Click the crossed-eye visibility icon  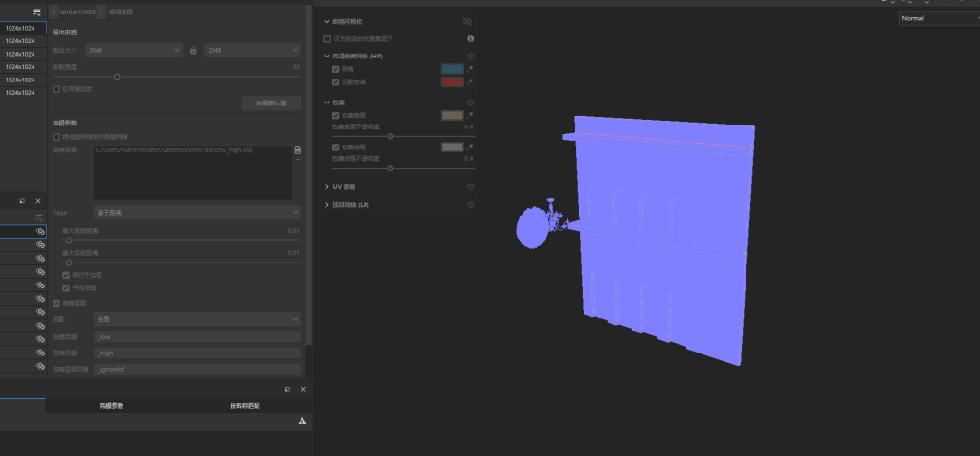tap(467, 21)
